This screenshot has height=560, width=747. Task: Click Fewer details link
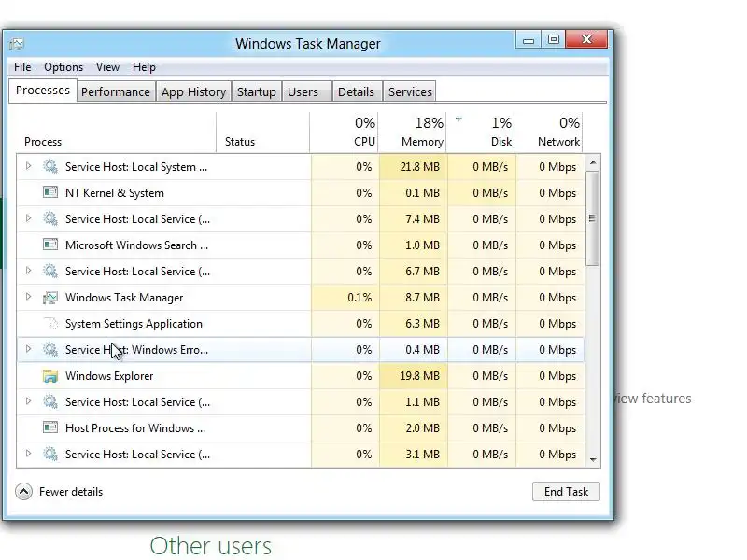[71, 492]
